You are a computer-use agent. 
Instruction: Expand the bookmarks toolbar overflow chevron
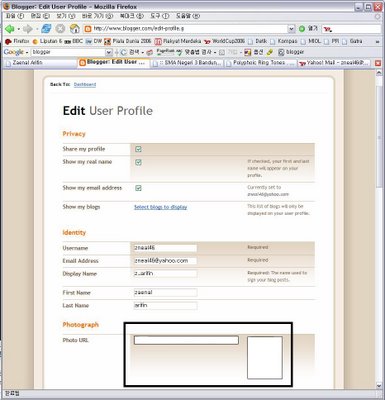(377, 42)
